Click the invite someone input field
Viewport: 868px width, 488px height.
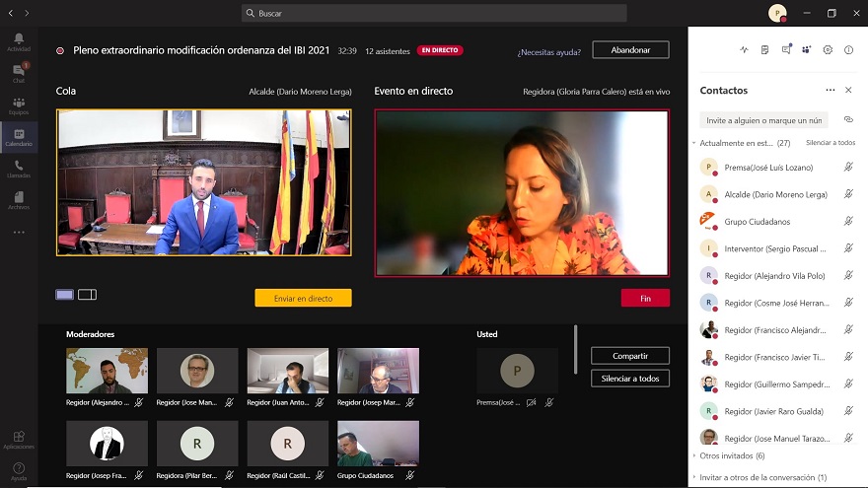point(763,120)
